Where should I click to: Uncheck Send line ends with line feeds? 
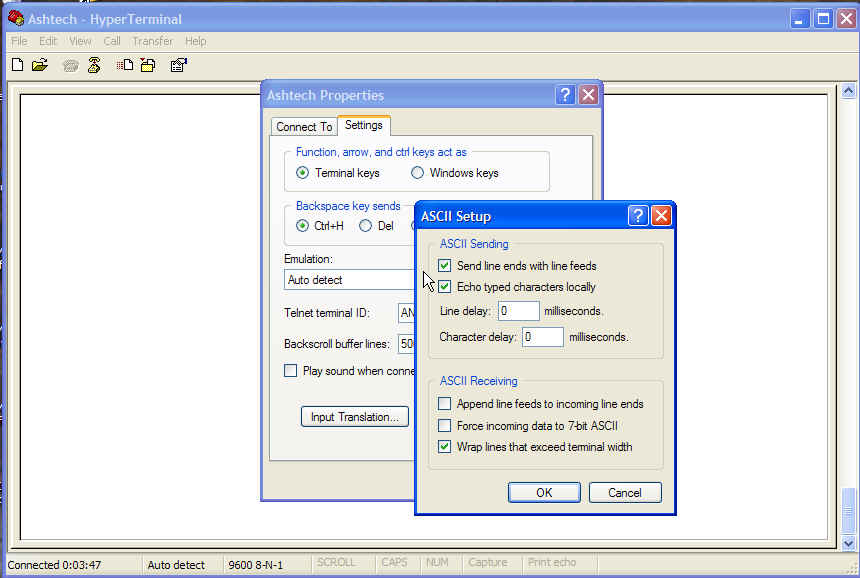coord(445,266)
